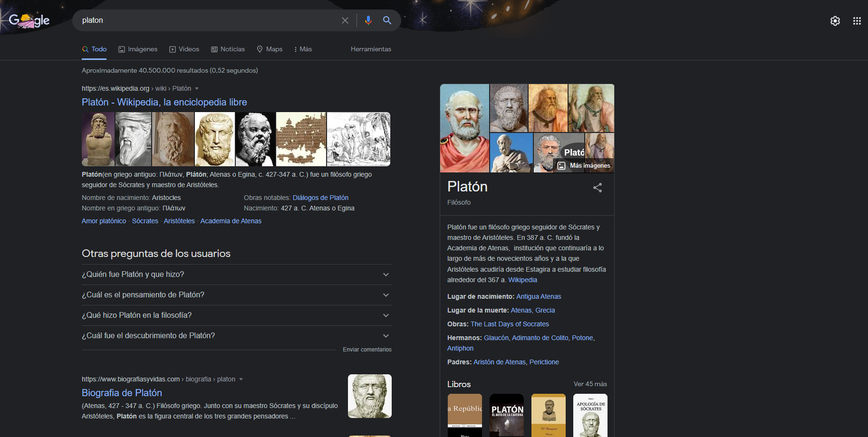The image size is (868, 437).
Task: Submit search with the magnifying glass icon
Action: coord(387,20)
